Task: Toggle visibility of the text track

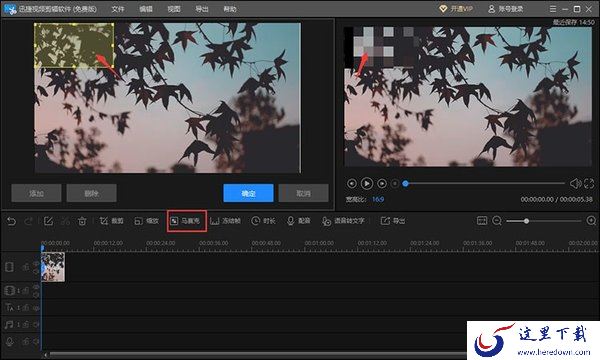Action: click(36, 308)
